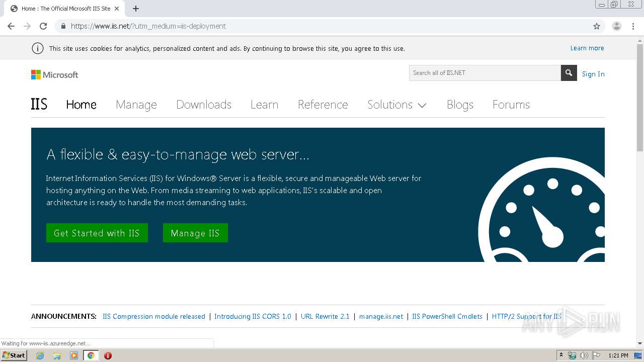Click the network tray icon
The image size is (644, 362).
tap(572, 355)
